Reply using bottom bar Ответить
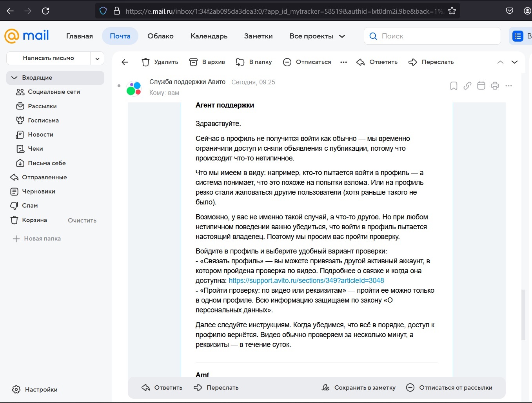 click(162, 388)
